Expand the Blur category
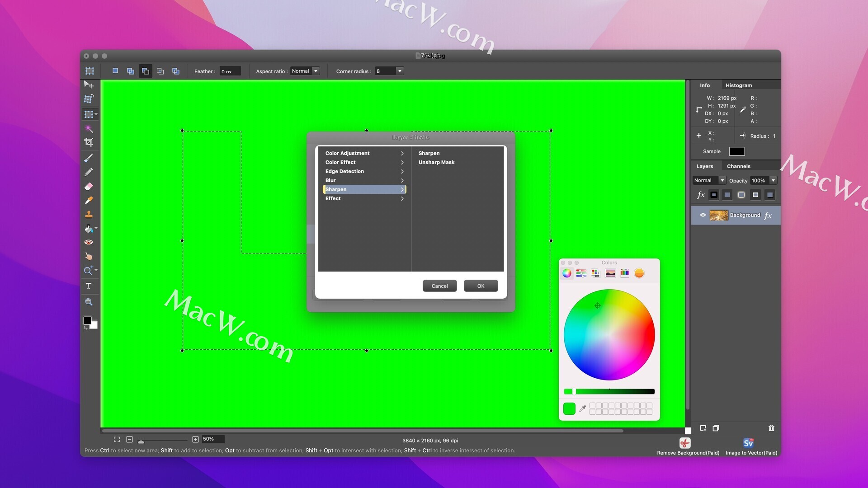This screenshot has width=868, height=488. (x=364, y=180)
